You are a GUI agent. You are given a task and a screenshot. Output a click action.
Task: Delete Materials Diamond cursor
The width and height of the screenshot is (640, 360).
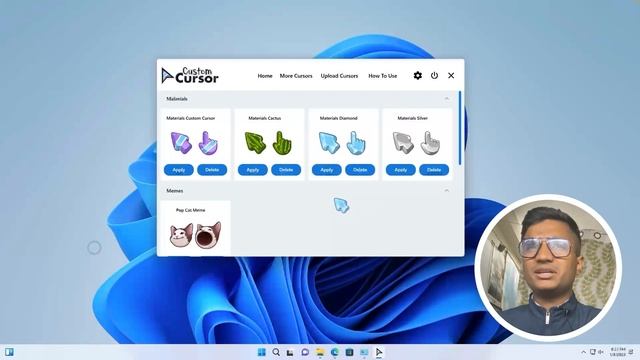tap(360, 170)
